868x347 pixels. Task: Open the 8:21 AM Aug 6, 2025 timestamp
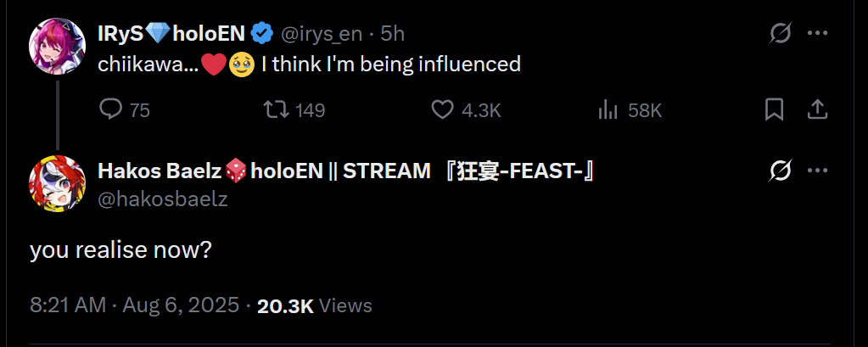pos(134,305)
